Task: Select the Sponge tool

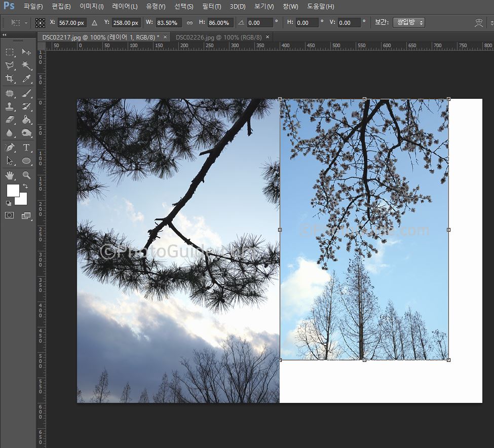Action: pyautogui.click(x=26, y=133)
